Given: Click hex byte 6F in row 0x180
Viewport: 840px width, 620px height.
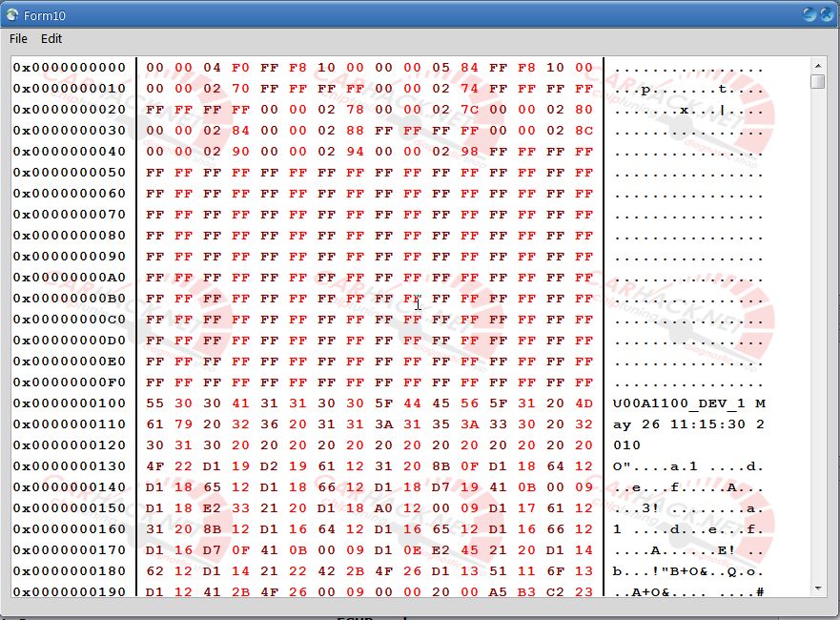Looking at the screenshot, I should click(555, 570).
